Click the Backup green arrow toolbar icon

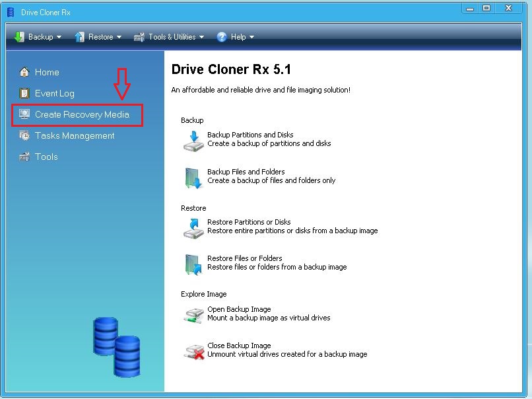pos(19,37)
